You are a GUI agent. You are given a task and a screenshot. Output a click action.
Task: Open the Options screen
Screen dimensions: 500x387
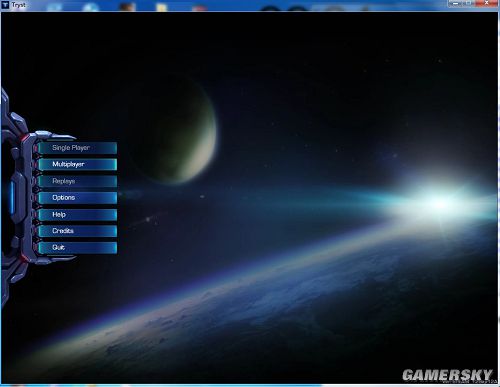click(77, 197)
